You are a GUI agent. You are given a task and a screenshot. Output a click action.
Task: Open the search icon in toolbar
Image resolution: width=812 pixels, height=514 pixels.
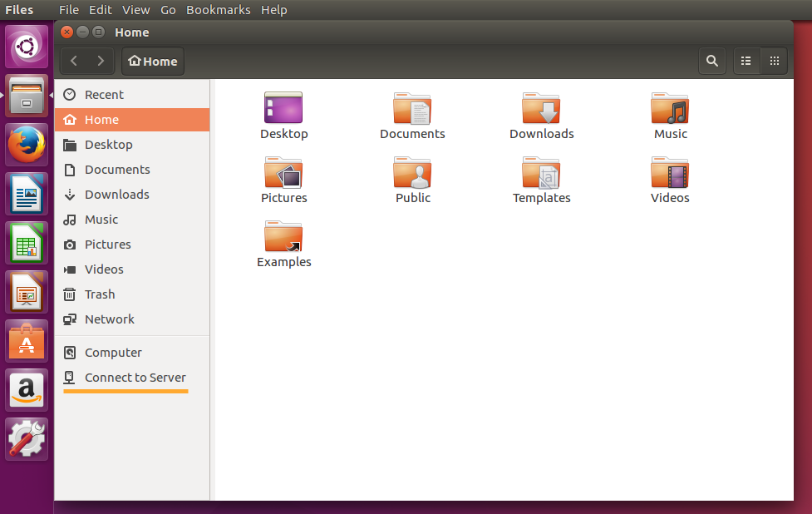(711, 61)
